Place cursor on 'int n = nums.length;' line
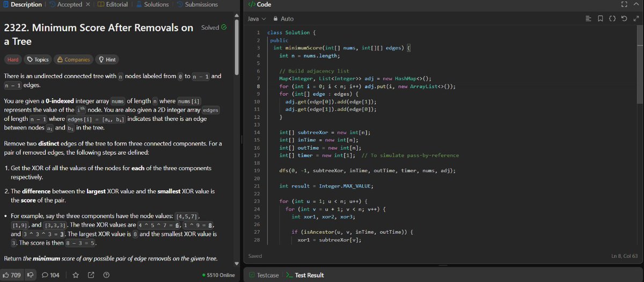Screen dimensions: 644x282 [310, 56]
